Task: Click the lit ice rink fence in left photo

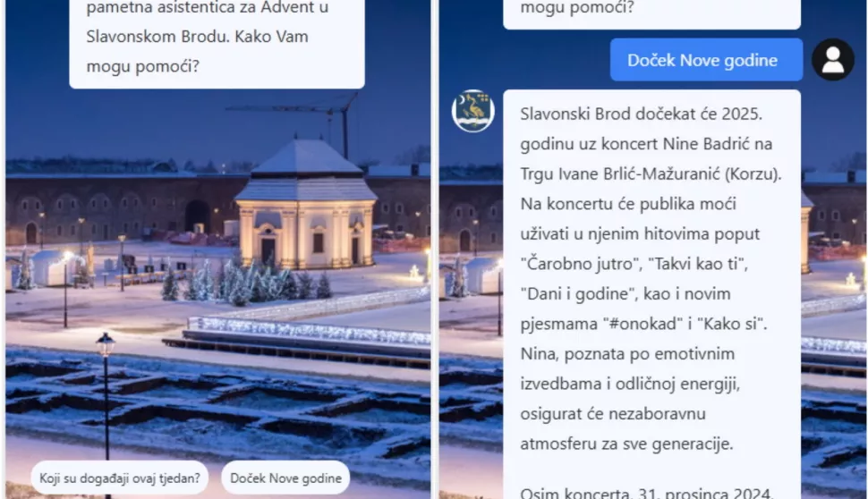Action: coord(308,330)
